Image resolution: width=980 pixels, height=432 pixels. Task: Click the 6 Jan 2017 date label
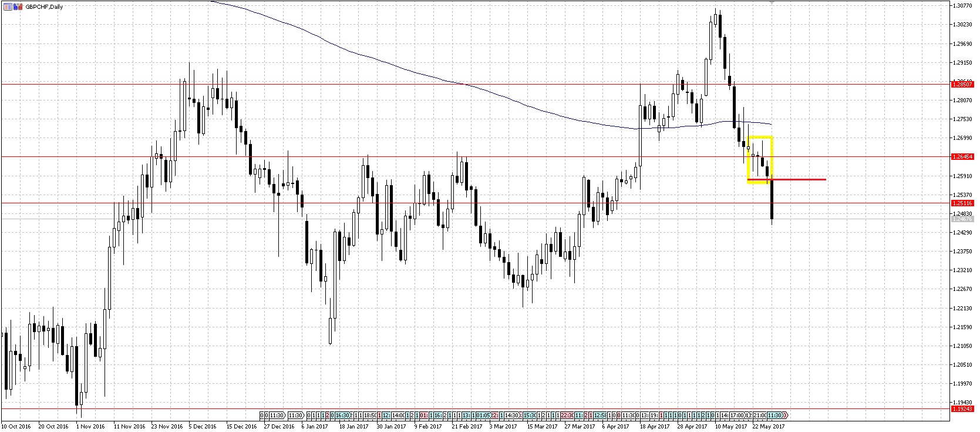(x=316, y=427)
